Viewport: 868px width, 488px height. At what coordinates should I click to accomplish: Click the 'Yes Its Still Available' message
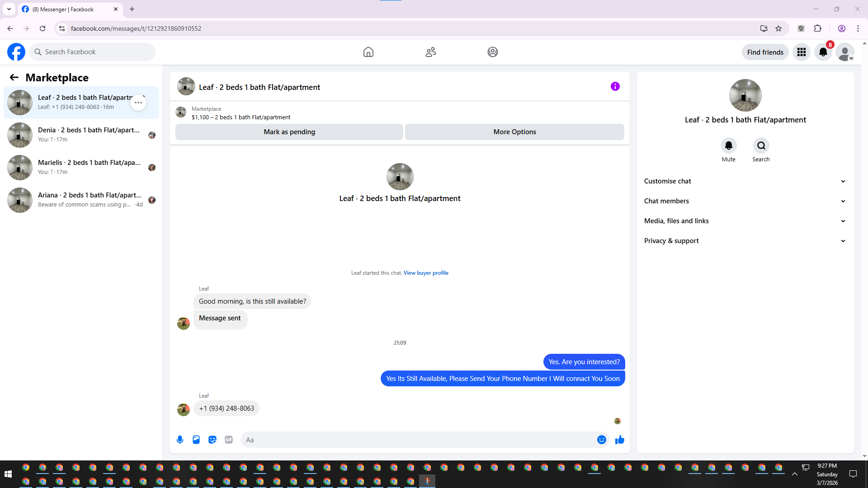point(503,379)
